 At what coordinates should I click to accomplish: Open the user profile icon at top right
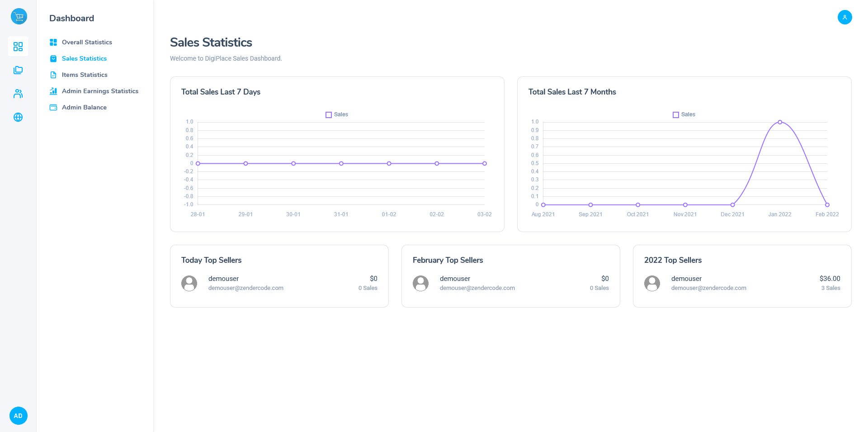click(844, 17)
